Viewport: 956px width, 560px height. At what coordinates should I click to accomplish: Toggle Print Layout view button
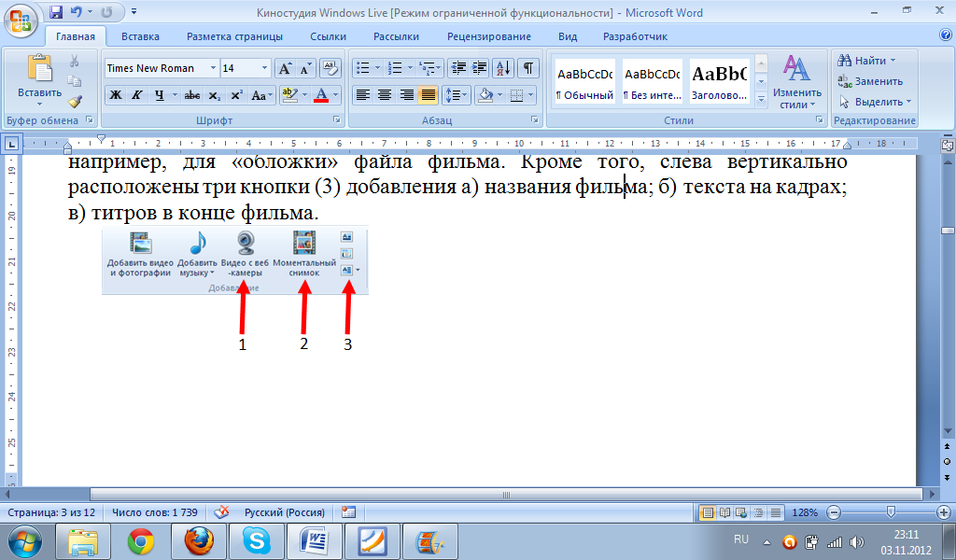click(708, 512)
